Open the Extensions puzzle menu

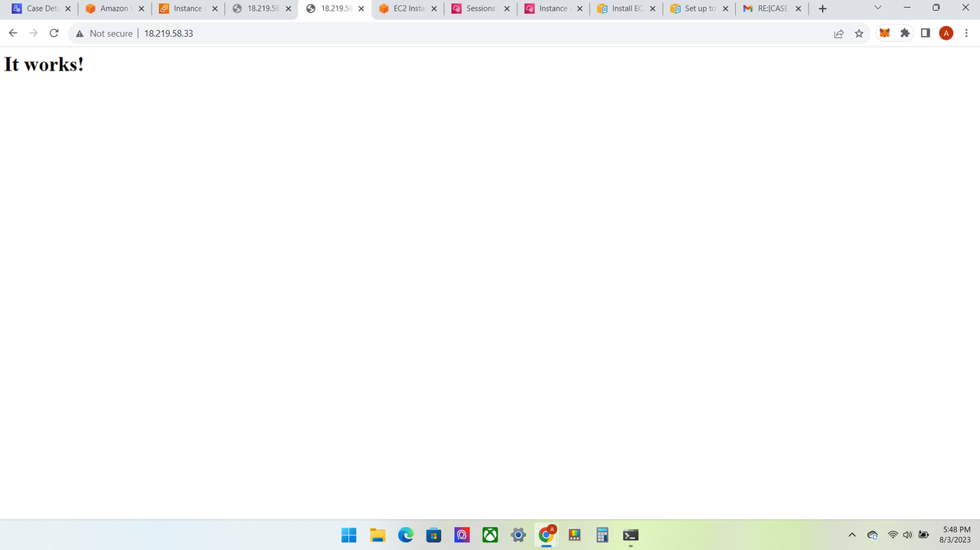(x=905, y=34)
